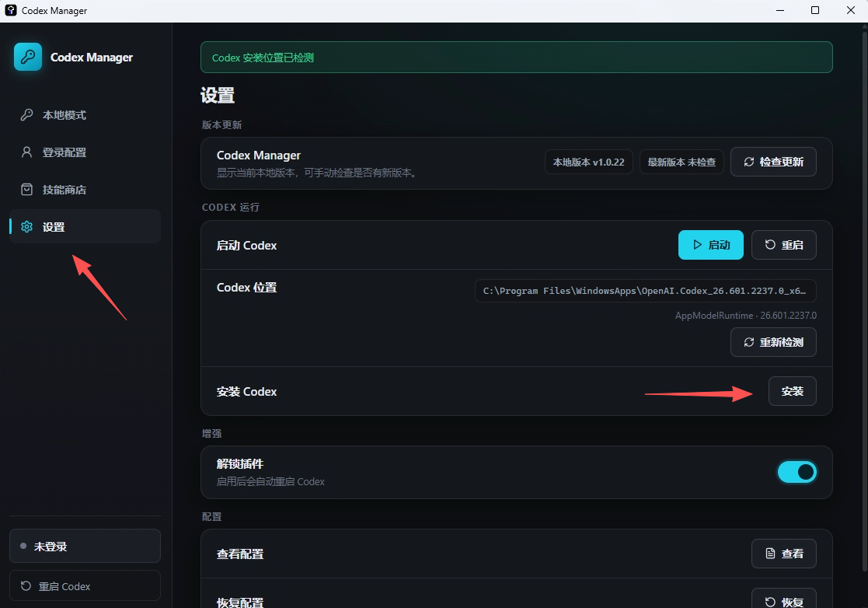Screen dimensions: 868x608
Task: Click the CODEX 运行 section label
Action: tap(230, 207)
